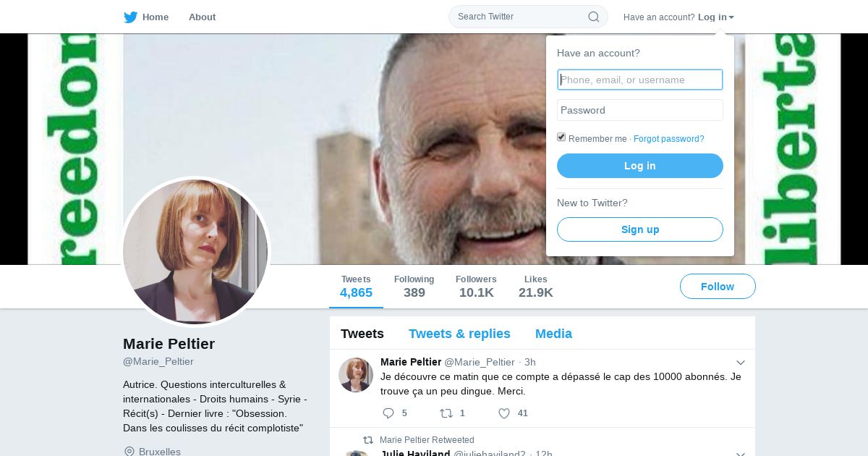This screenshot has height=456, width=868.
Task: View the 10.1K Followers list
Action: [x=476, y=287]
